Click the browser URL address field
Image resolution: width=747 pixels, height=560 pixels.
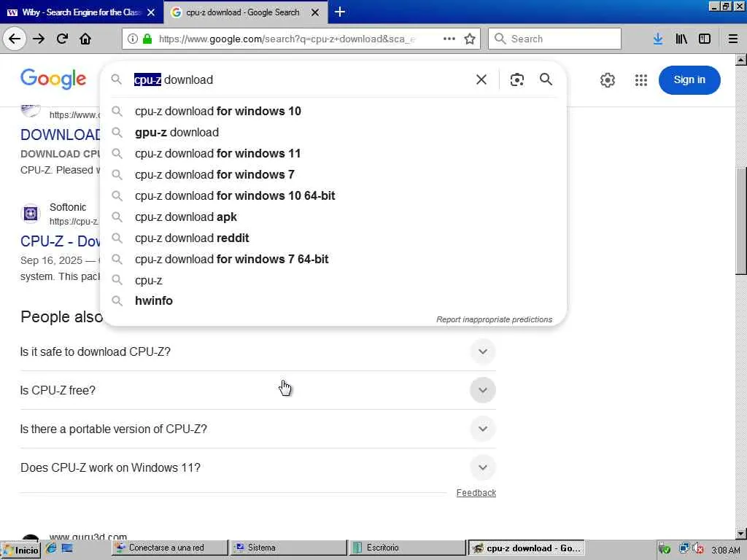pyautogui.click(x=286, y=39)
